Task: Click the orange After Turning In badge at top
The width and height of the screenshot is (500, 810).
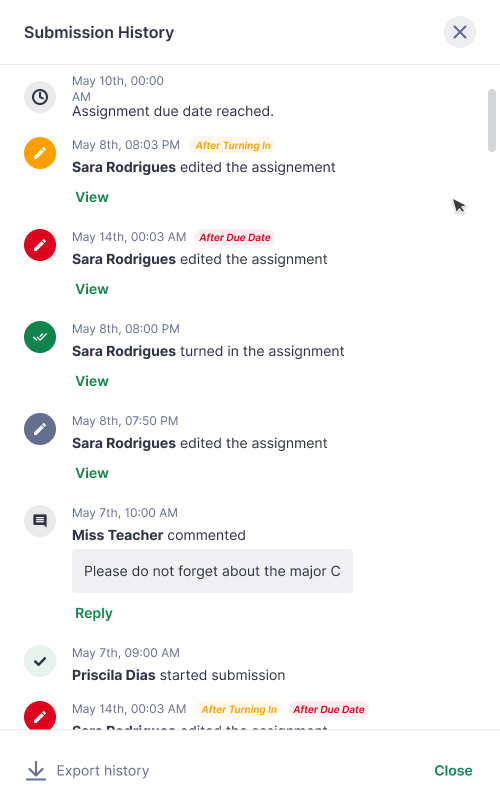Action: 232,145
